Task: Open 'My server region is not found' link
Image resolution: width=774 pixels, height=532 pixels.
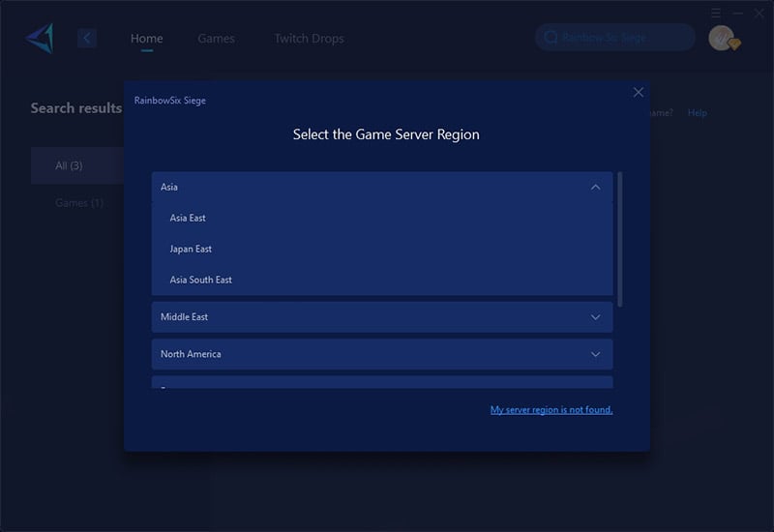Action: click(551, 409)
